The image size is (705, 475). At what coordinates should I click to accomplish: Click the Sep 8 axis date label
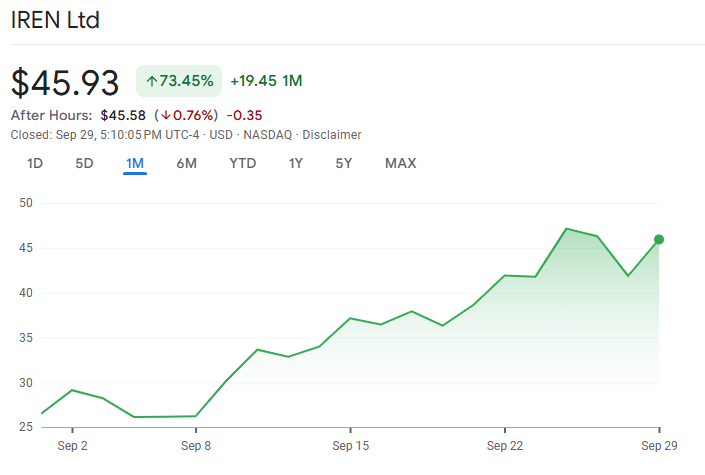point(196,445)
